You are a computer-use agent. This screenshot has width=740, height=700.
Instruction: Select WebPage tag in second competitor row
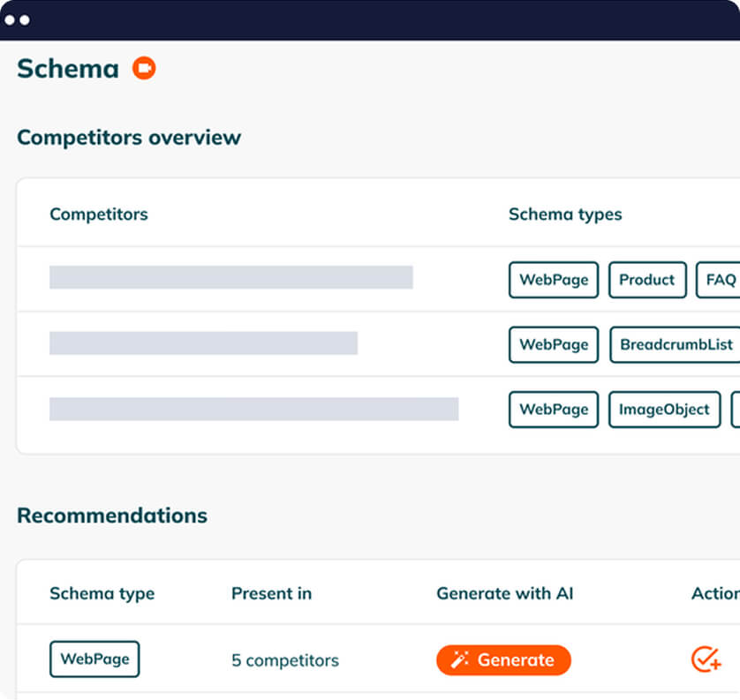(x=554, y=344)
